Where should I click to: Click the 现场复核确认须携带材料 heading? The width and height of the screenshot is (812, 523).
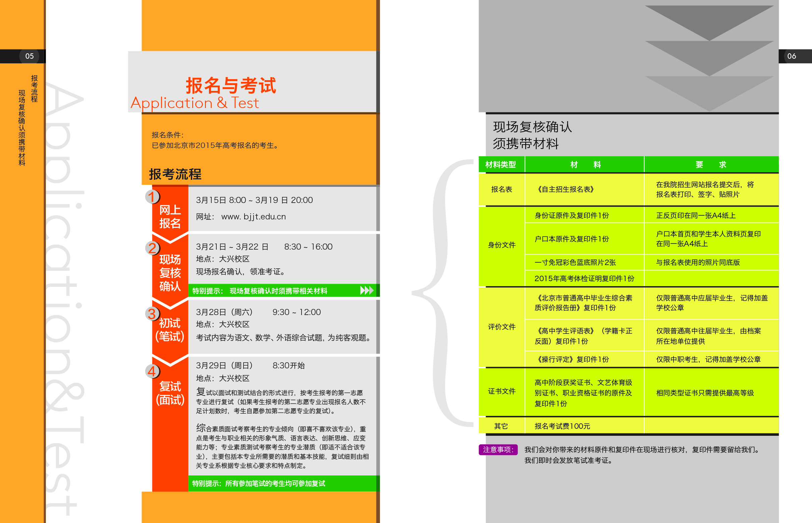[x=532, y=135]
